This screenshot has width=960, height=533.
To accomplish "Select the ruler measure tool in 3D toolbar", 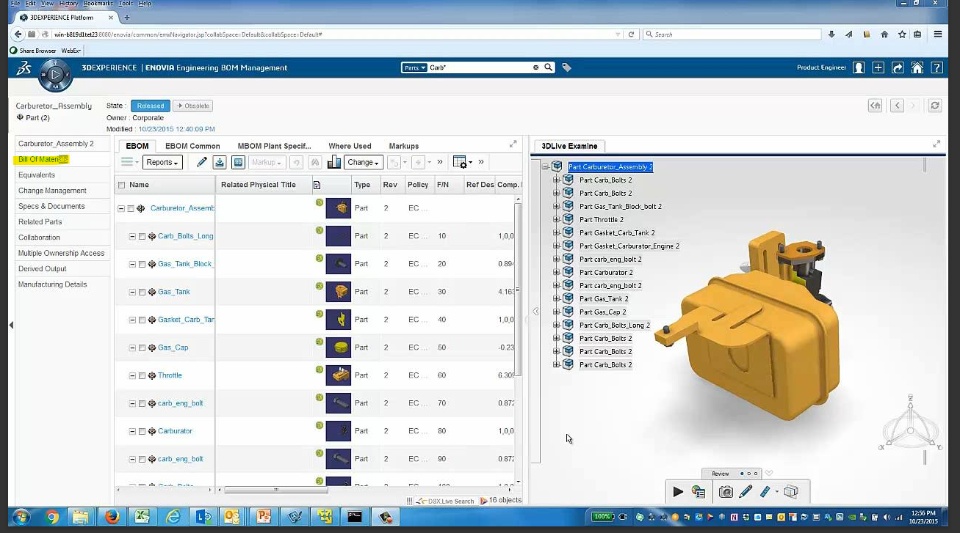I will pyautogui.click(x=765, y=491).
